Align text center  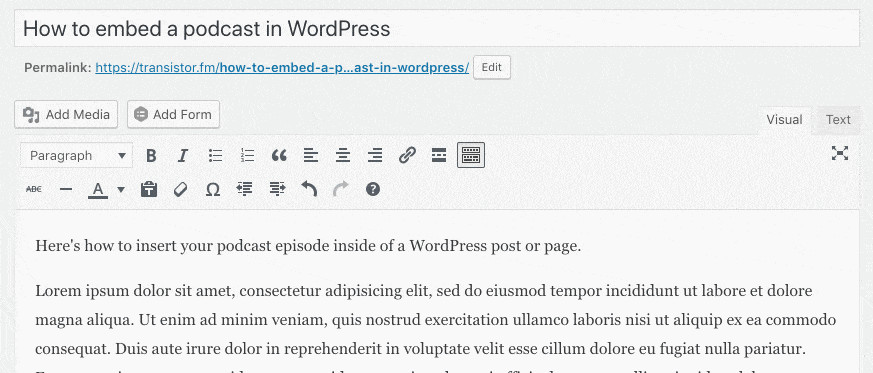343,155
